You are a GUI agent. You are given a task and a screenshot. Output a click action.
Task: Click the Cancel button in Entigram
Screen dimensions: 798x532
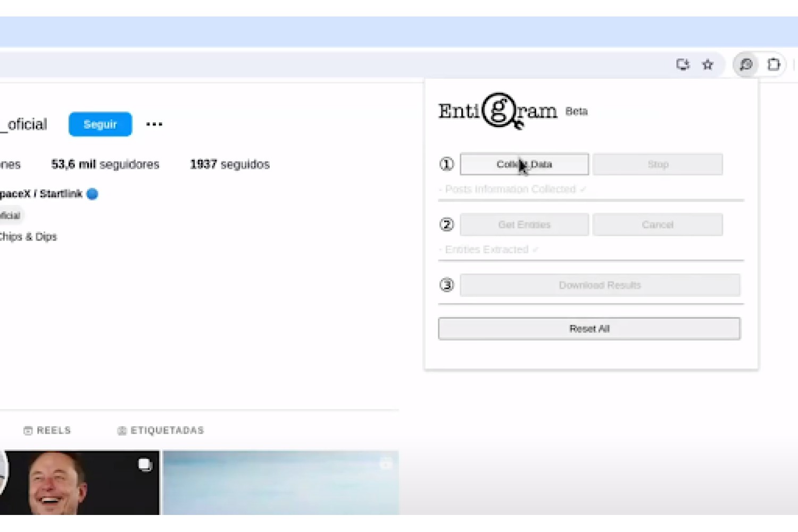coord(658,225)
